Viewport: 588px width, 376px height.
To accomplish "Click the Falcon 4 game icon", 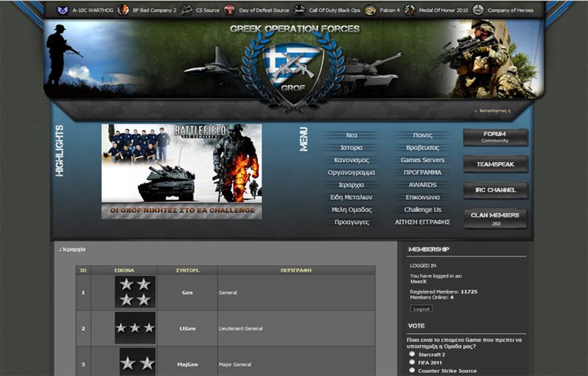I will point(370,10).
